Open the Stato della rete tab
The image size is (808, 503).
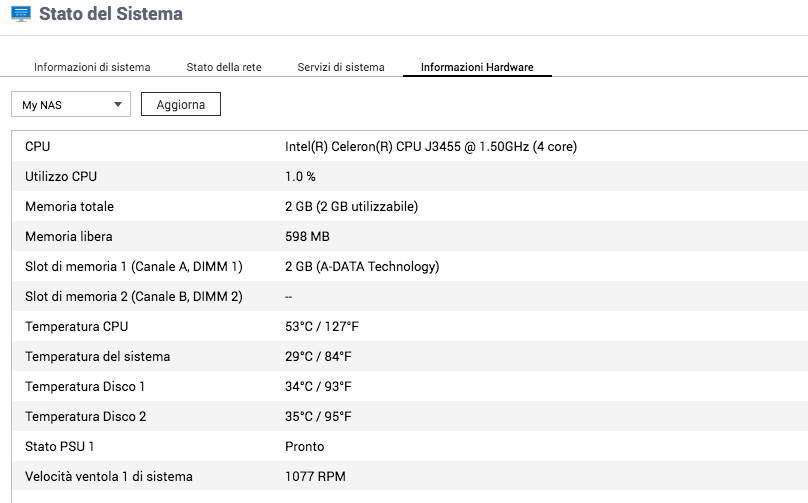pos(224,67)
